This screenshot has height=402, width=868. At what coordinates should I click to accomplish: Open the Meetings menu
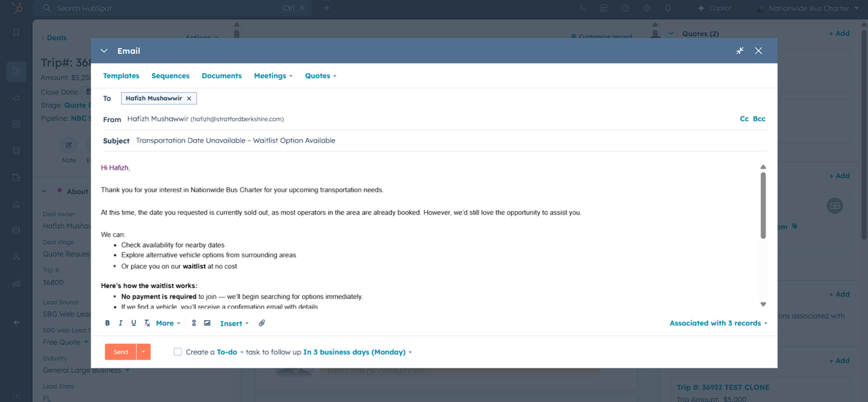[x=273, y=76]
